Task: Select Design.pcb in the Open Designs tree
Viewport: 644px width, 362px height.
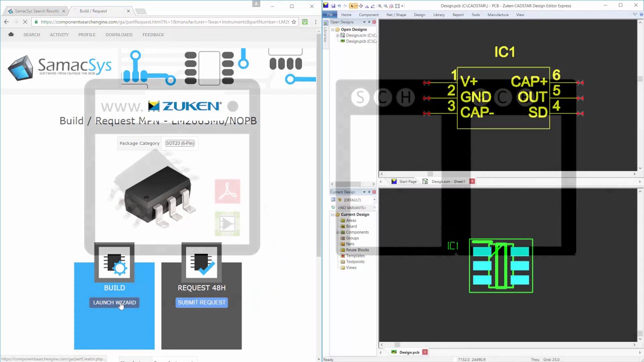Action: 361,41
